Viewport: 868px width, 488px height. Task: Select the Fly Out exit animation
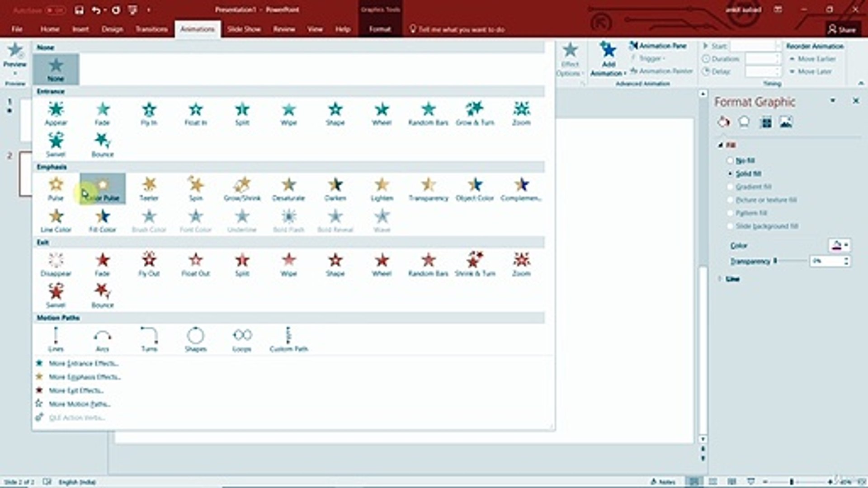pos(149,264)
